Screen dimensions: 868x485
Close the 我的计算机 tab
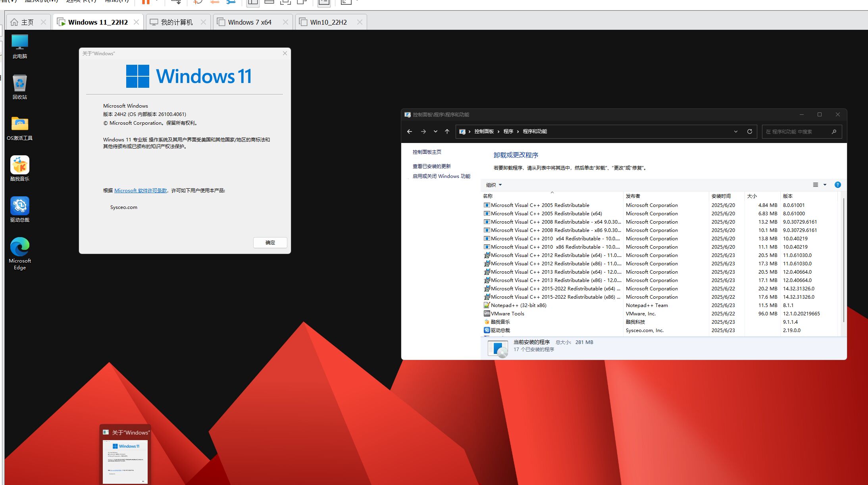(x=203, y=22)
